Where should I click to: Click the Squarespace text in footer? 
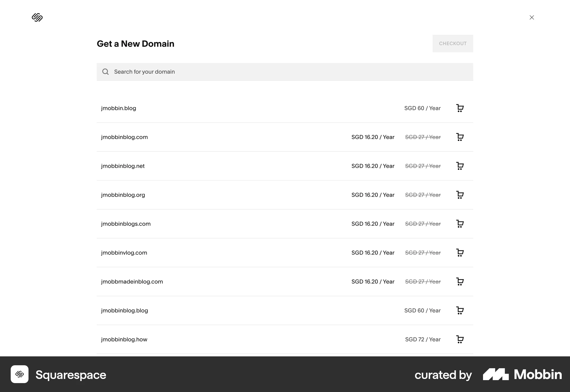tap(71, 375)
